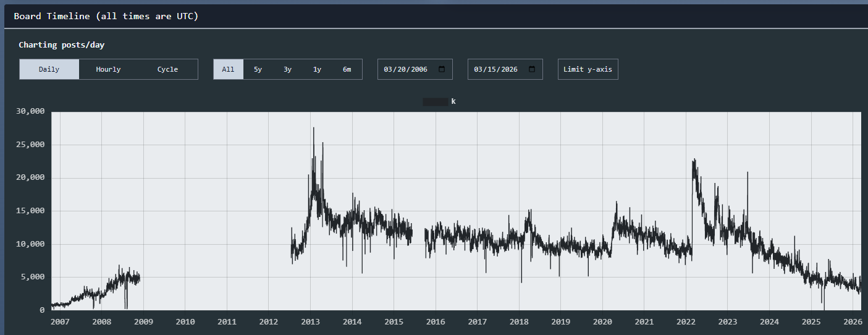The height and width of the screenshot is (335, 868).
Task: Switch chart to Cycle mode
Action: pos(168,69)
